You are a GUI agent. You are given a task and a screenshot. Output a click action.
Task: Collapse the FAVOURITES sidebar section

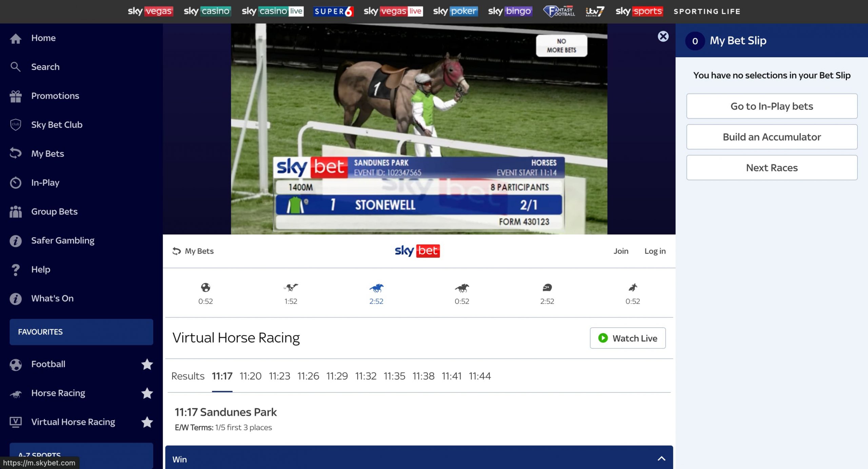pos(81,332)
